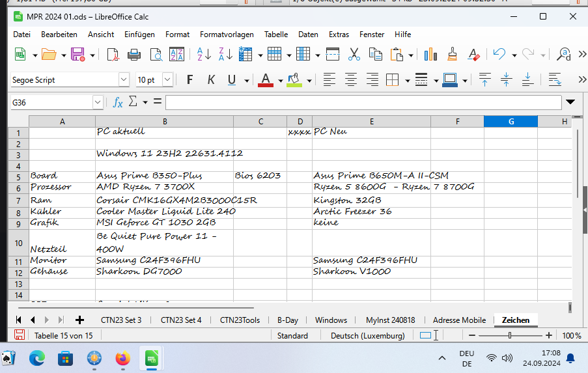Zoom out with the minus button
Viewport: 588px width, 373px height.
click(x=472, y=335)
